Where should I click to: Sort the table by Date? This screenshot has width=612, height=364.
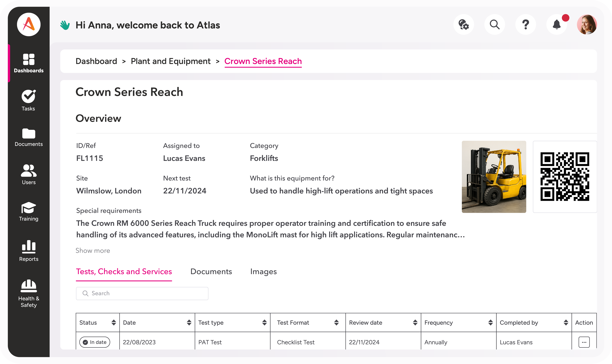(x=189, y=323)
